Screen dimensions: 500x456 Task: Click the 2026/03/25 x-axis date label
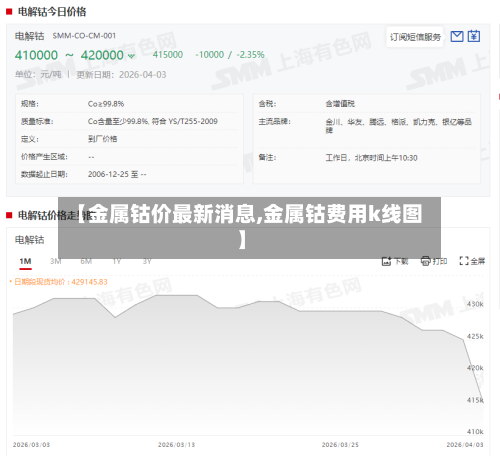[x=340, y=445]
